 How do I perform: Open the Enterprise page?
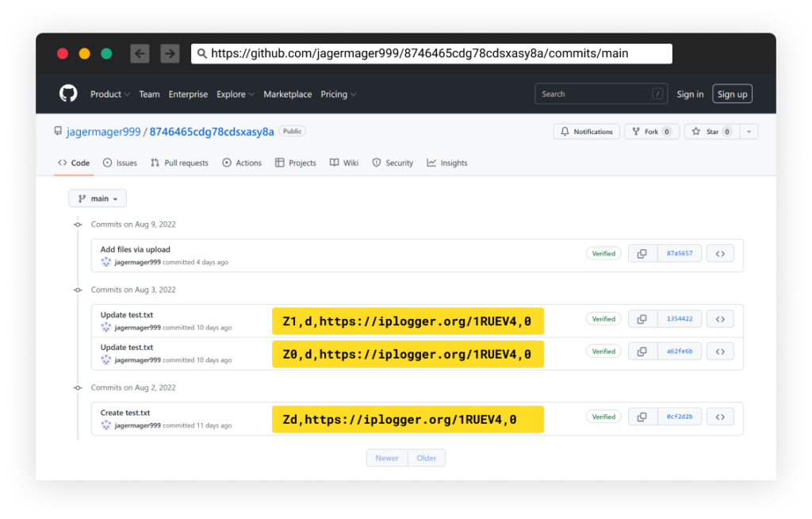pos(188,94)
